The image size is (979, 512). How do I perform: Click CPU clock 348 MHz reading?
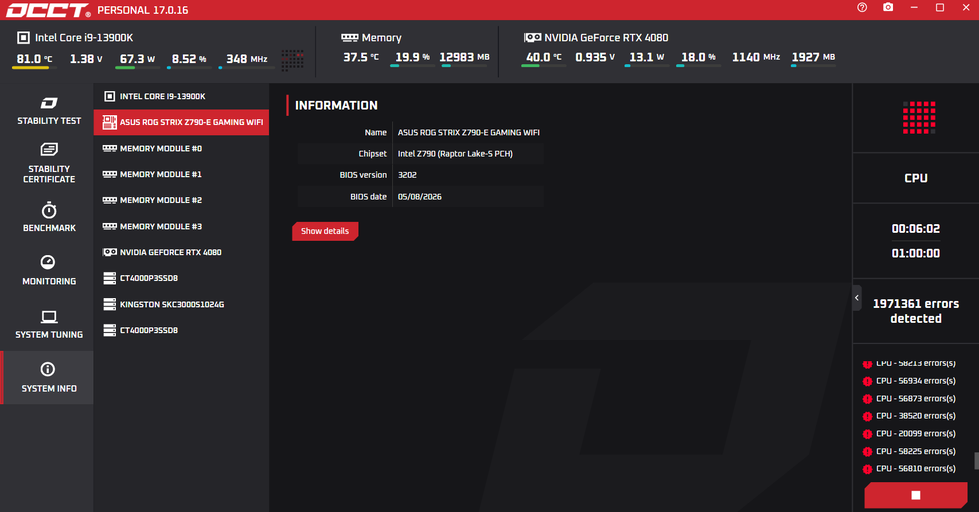tap(247, 59)
